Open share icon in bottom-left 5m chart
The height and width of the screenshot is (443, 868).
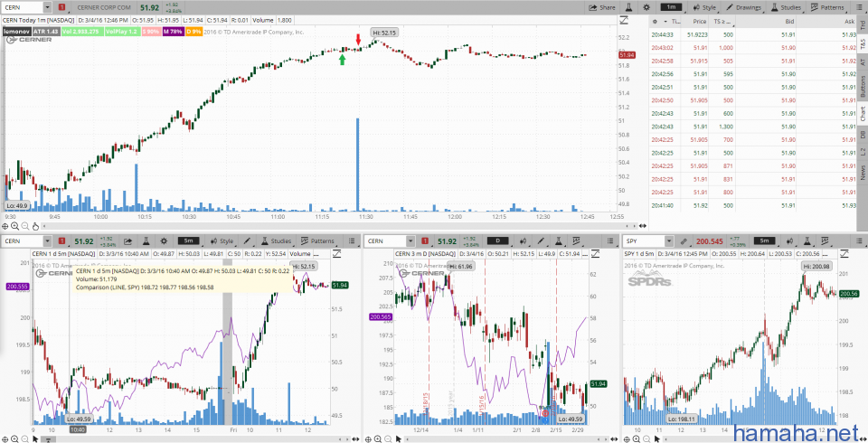click(x=127, y=240)
